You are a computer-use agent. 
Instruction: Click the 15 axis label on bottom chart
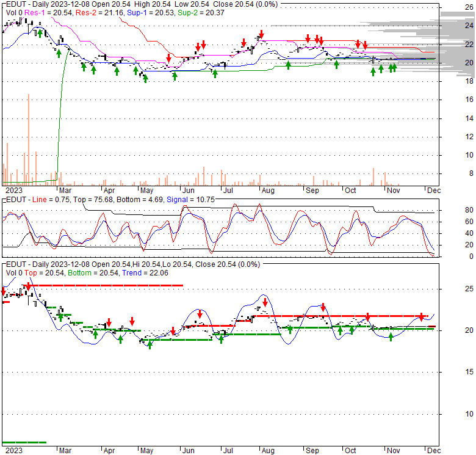click(469, 372)
